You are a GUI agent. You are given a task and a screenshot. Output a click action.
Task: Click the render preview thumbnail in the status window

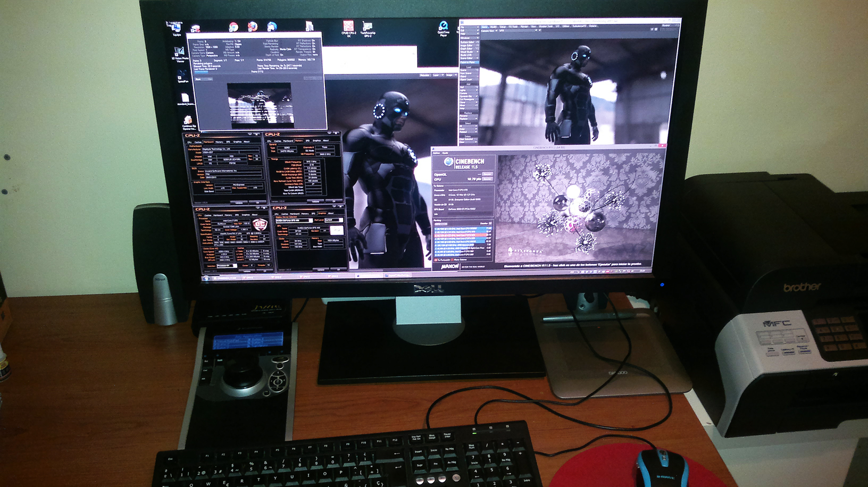[x=260, y=104]
